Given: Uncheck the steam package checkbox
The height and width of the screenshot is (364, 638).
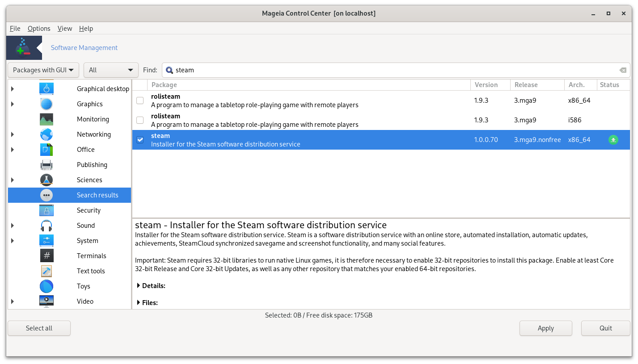Looking at the screenshot, I should pyautogui.click(x=140, y=140).
